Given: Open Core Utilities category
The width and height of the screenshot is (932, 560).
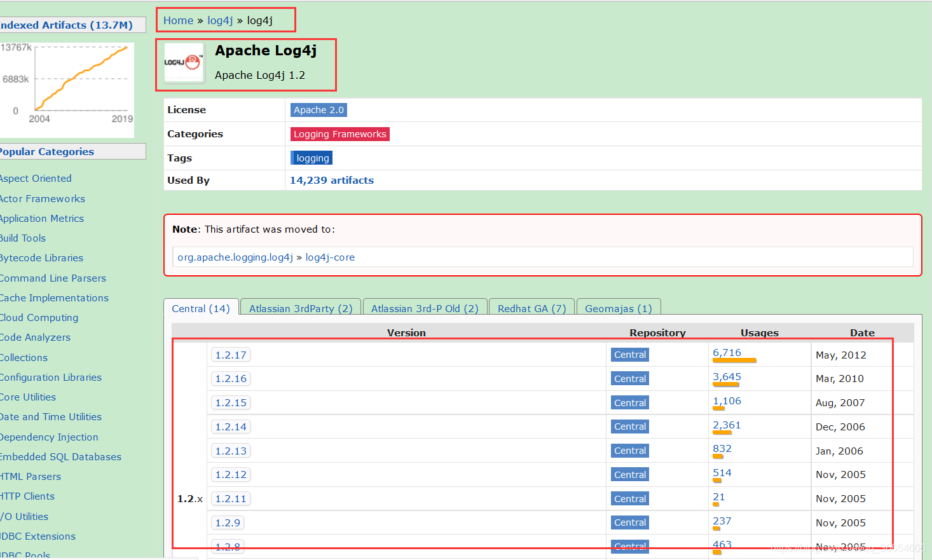Looking at the screenshot, I should pyautogui.click(x=27, y=397).
